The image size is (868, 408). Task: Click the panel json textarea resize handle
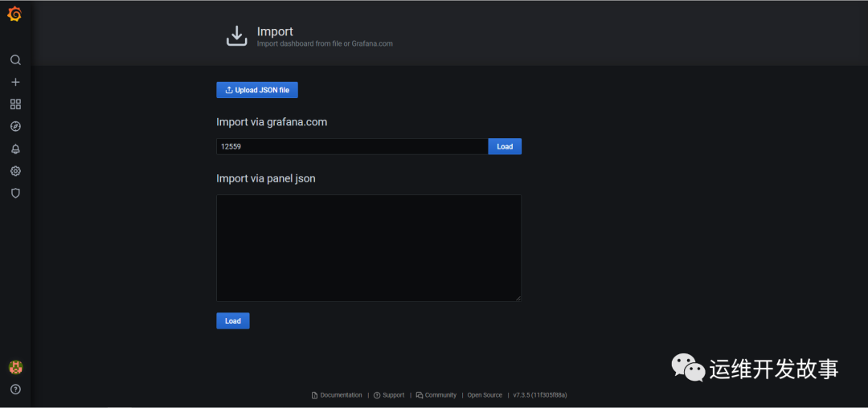tap(518, 298)
